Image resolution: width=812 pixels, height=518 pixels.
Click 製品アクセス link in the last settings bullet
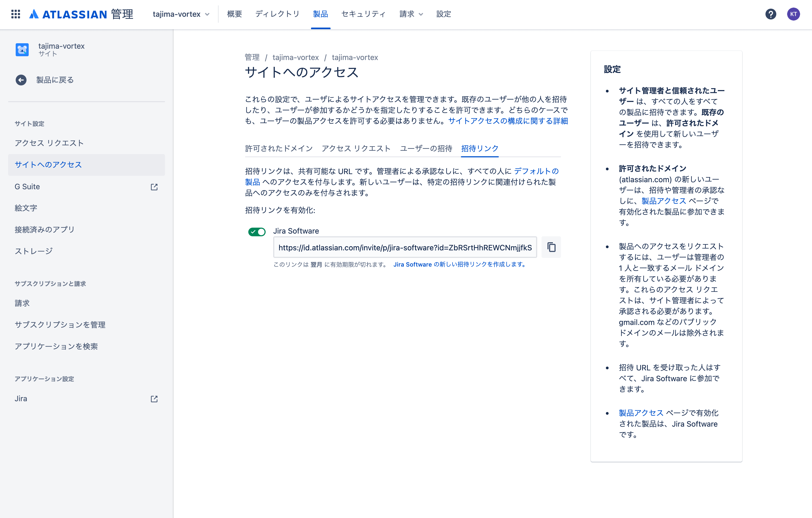[641, 413]
